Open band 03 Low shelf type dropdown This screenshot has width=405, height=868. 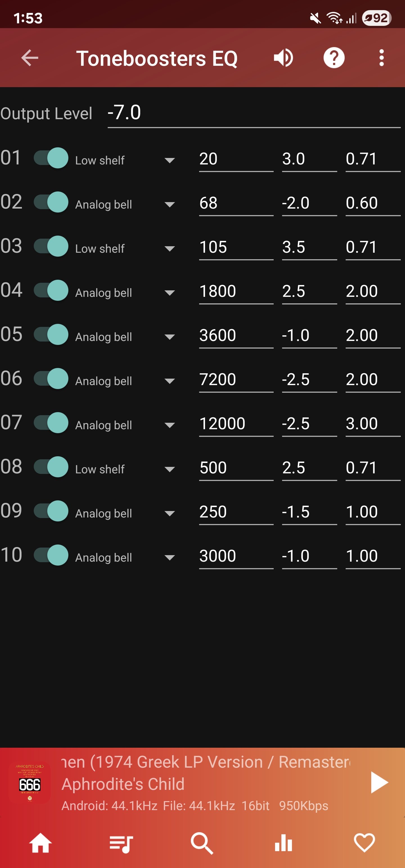(x=125, y=249)
